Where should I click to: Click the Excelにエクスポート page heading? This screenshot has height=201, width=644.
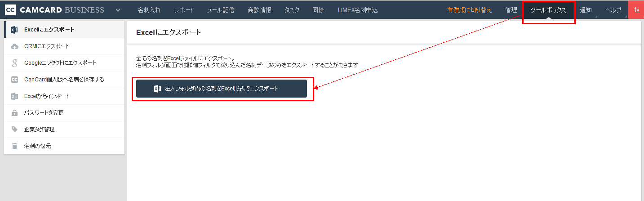tap(169, 32)
